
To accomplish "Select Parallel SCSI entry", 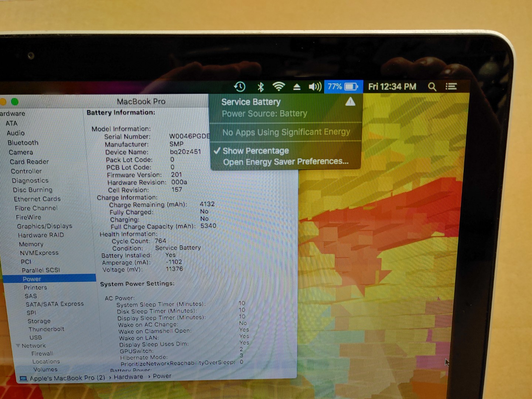I will (41, 270).
